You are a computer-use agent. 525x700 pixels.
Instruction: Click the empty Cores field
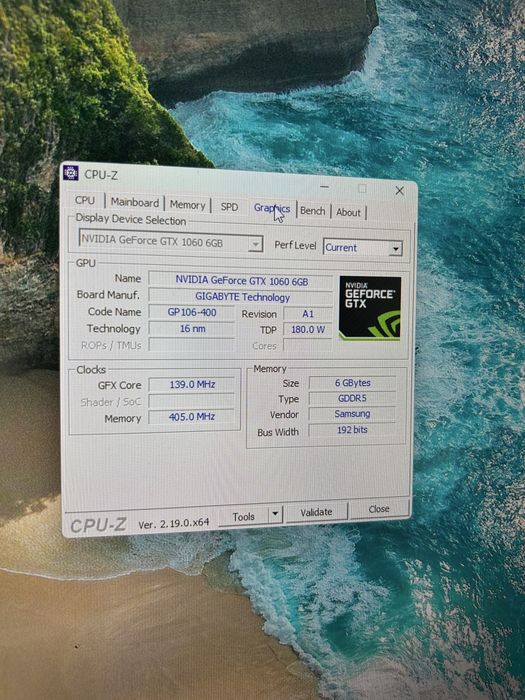click(x=308, y=345)
